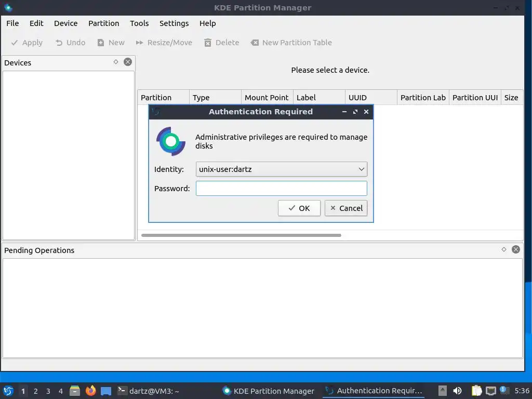Click the Partition UUID column header
The image size is (532, 399).
tap(475, 98)
